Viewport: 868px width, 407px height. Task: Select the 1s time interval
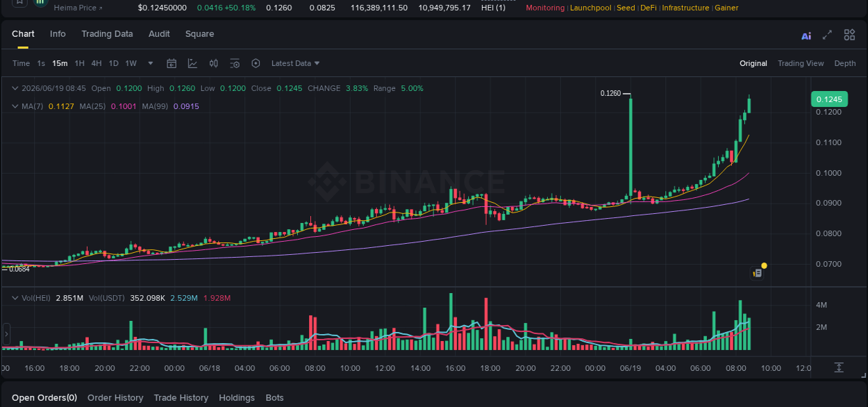[x=41, y=63]
